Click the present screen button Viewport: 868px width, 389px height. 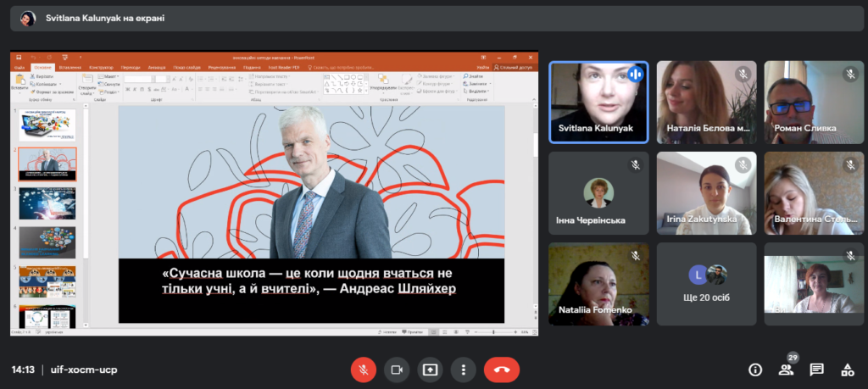(x=430, y=370)
